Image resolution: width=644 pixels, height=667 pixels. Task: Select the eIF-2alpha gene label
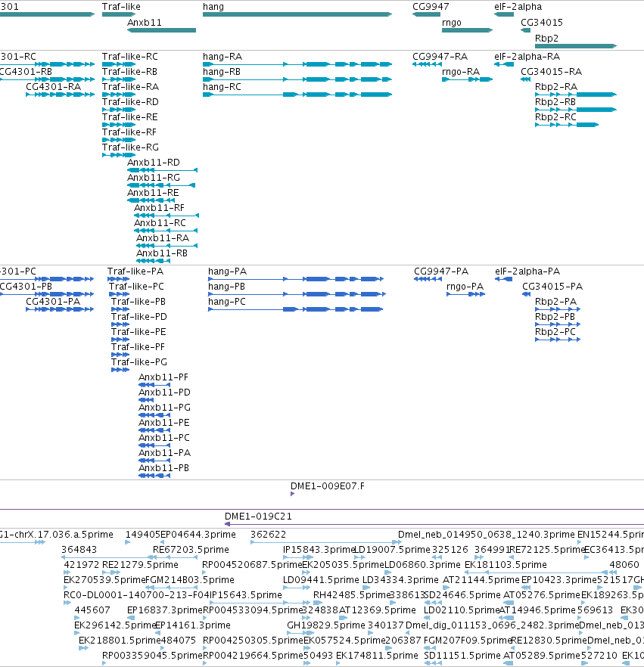click(518, 6)
